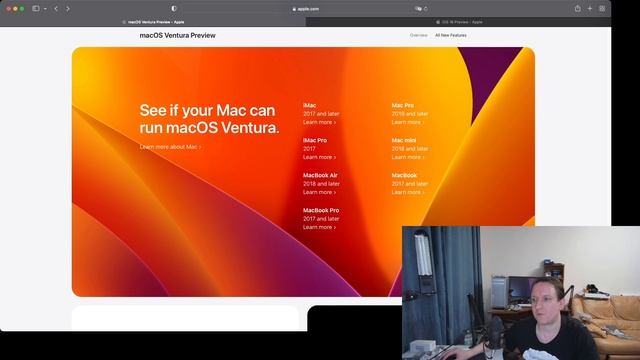Click the iMac heading text
Screen dimensions: 640x360
tap(309, 105)
